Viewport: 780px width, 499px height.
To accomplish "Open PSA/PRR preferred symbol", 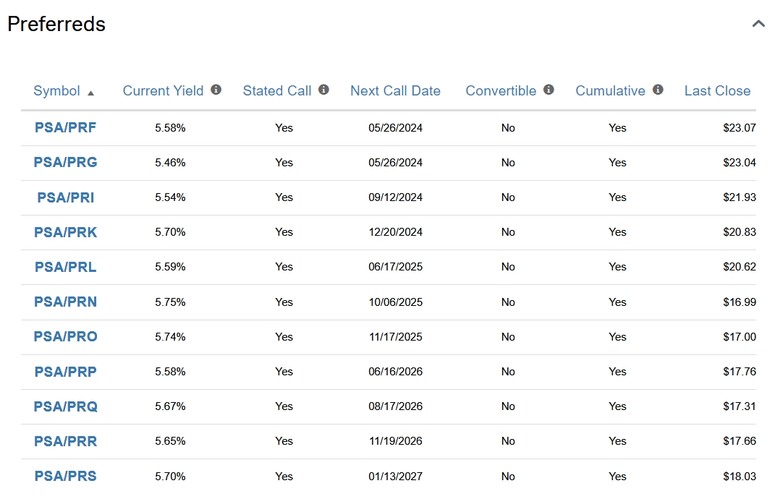I will [x=65, y=441].
